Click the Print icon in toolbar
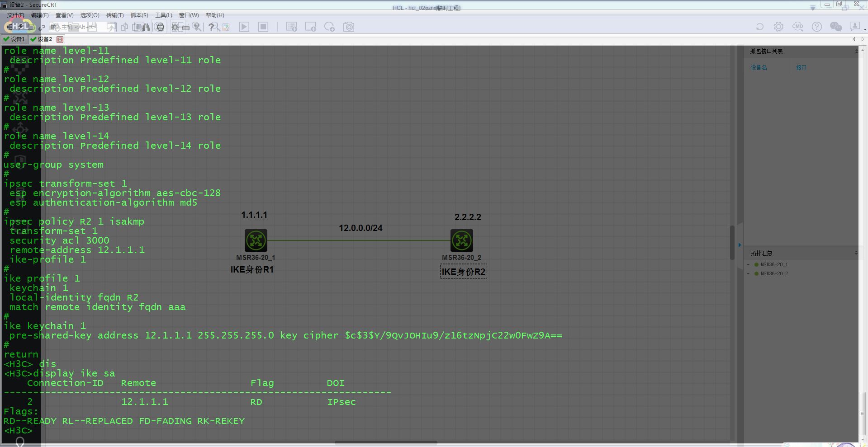The image size is (868, 447). pos(160,27)
